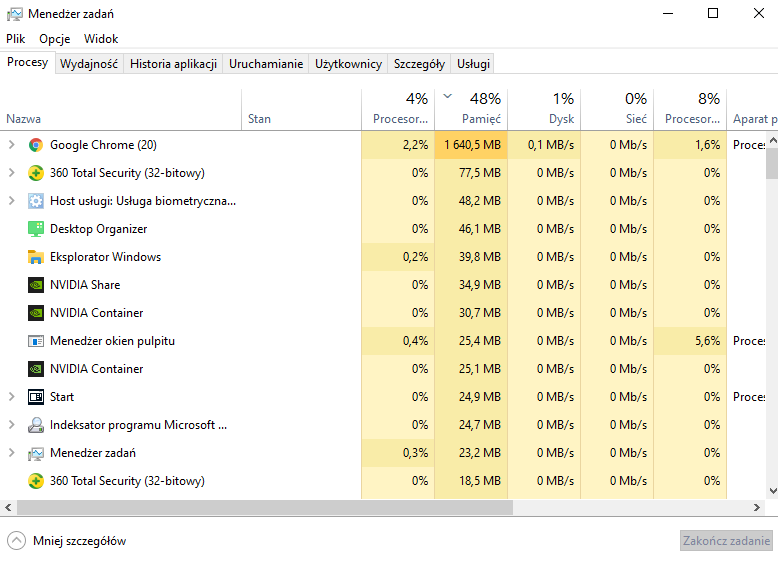
Task: Switch to the Wydajność tab
Action: pyautogui.click(x=89, y=64)
